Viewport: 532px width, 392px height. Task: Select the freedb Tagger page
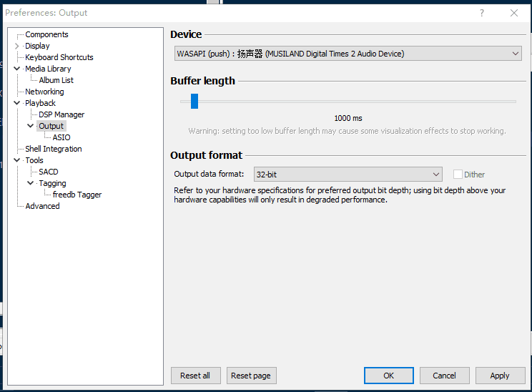[77, 195]
